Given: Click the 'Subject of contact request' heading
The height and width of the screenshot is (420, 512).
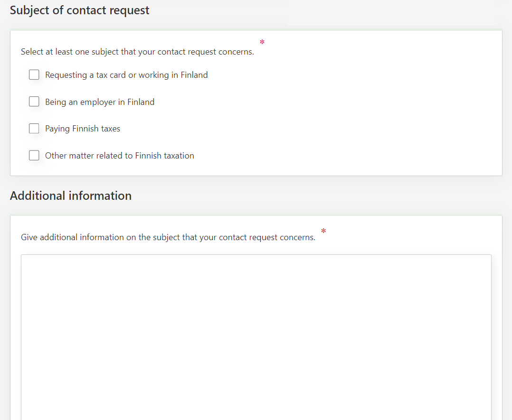Looking at the screenshot, I should click(x=80, y=10).
